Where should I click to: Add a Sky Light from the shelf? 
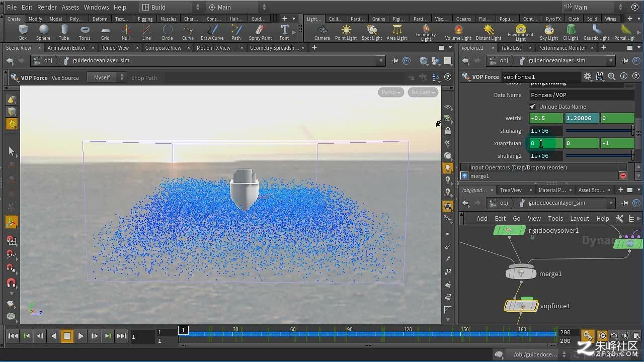coord(549,33)
